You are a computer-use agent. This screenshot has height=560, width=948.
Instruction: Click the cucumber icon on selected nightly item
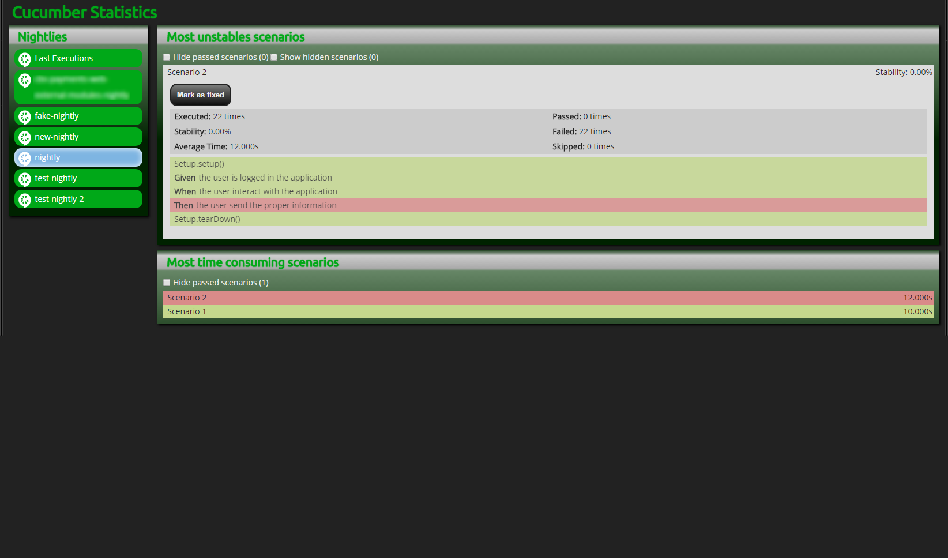point(25,158)
